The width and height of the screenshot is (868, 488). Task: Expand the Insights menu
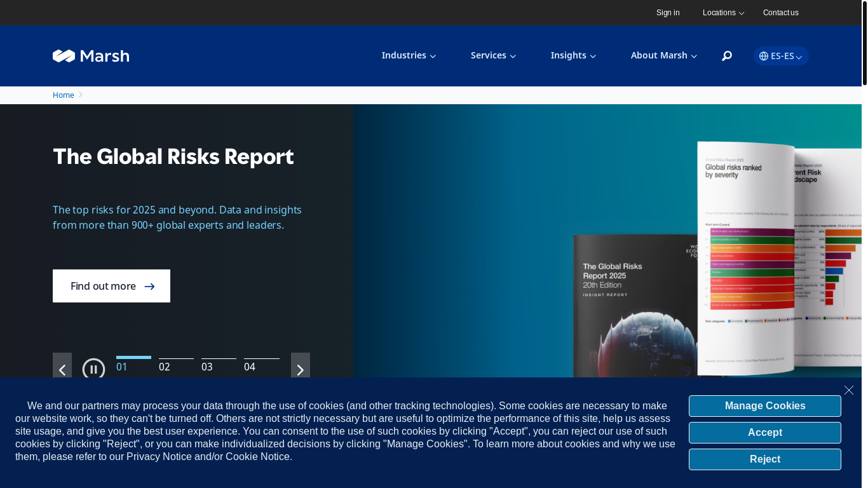[573, 55]
